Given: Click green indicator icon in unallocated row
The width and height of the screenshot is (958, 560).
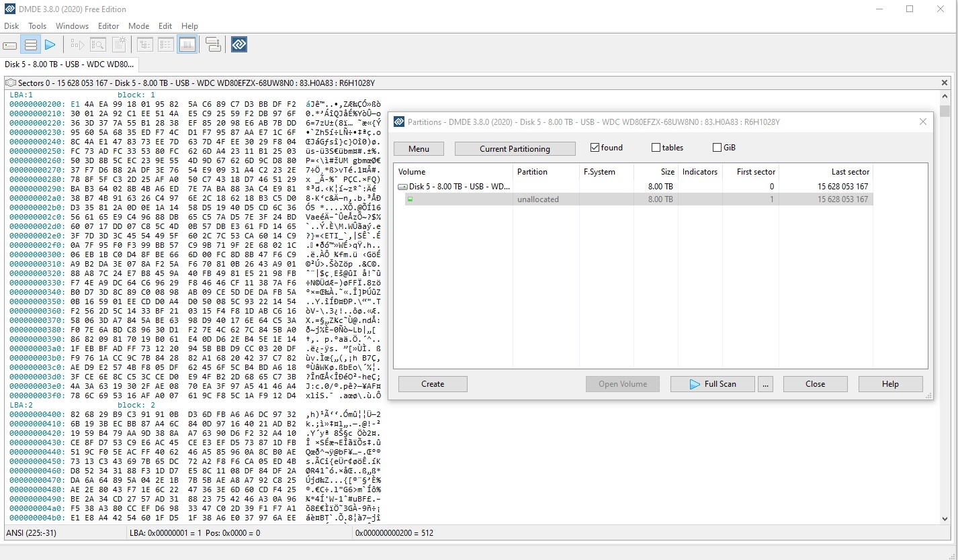Looking at the screenshot, I should tap(410, 199).
